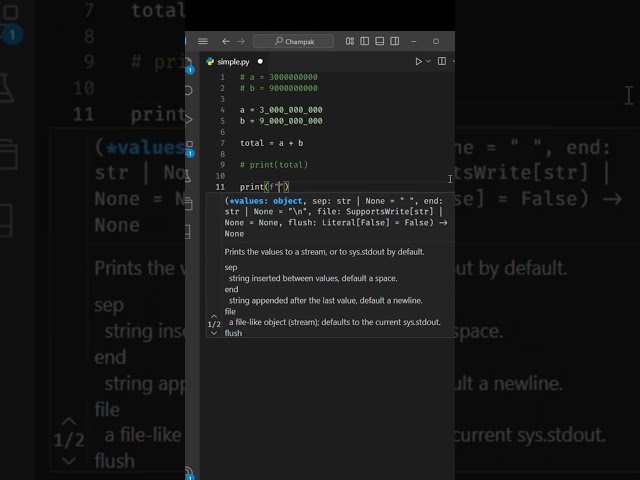The height and width of the screenshot is (480, 640).
Task: Click 'a file-like object (stream)' description
Action: (x=334, y=322)
